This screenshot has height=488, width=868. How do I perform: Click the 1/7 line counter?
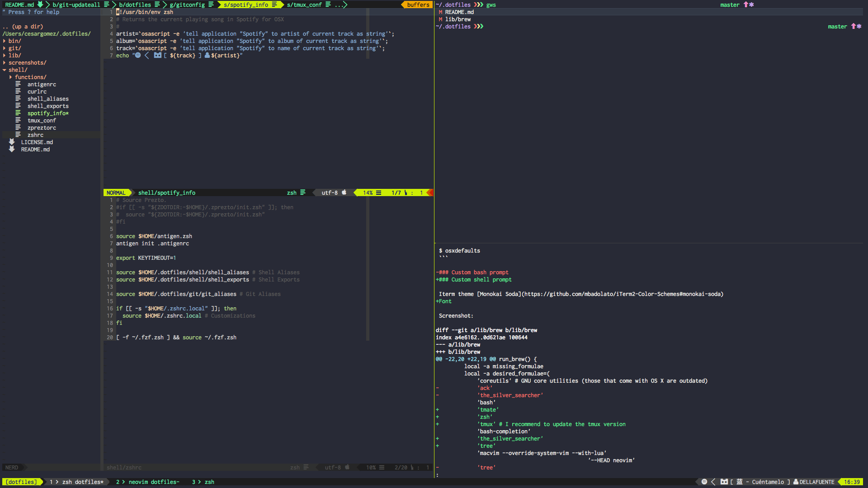click(x=396, y=192)
